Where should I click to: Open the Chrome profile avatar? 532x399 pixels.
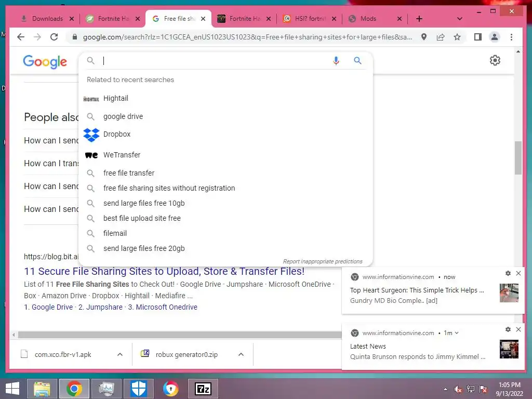pos(495,37)
